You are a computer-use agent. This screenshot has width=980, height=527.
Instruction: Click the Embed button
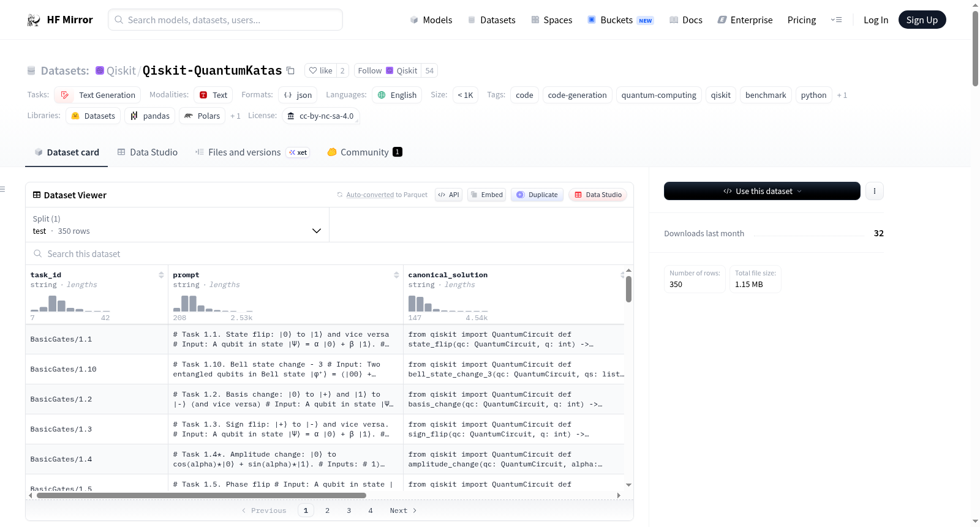pos(486,195)
